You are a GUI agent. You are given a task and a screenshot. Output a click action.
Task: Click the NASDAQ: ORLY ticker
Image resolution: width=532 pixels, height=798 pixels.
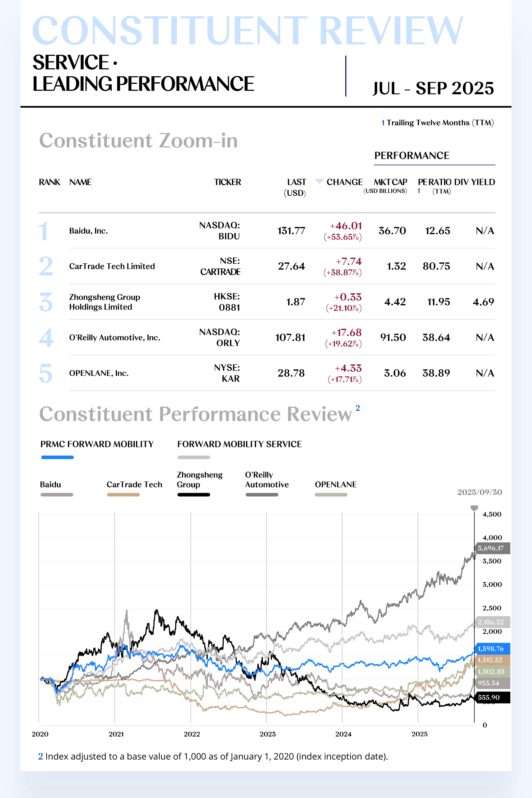pyautogui.click(x=220, y=337)
